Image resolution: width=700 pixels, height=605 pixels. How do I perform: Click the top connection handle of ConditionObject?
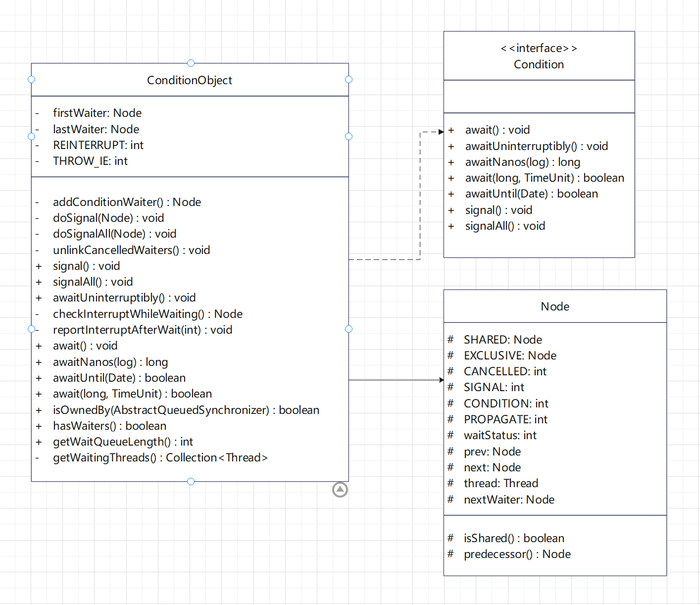(x=191, y=63)
